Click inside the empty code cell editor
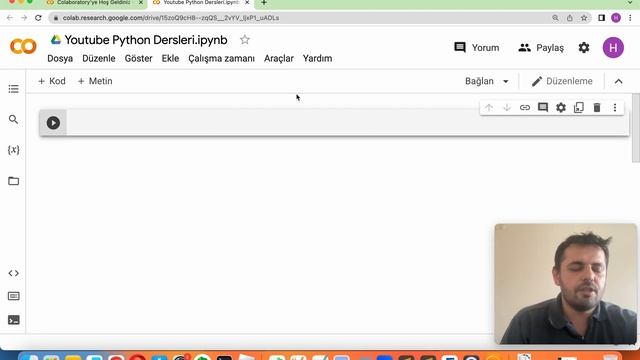The width and height of the screenshot is (640, 360). [x=347, y=123]
